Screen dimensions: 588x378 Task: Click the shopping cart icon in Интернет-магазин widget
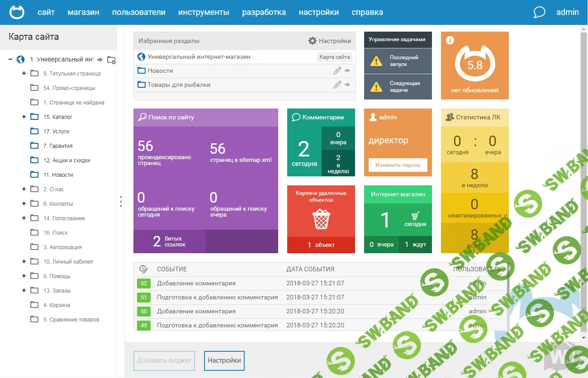click(x=415, y=216)
